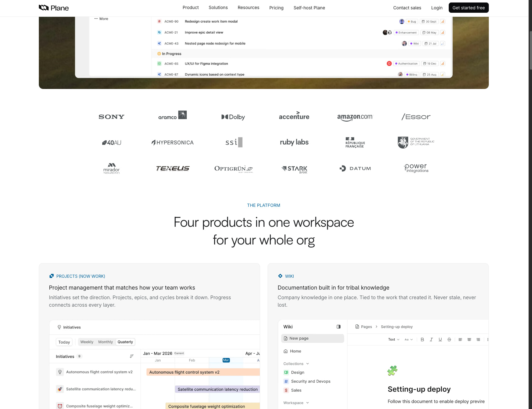Click the Bug label on ACME-90
The width and height of the screenshot is (532, 409).
pyautogui.click(x=412, y=21)
